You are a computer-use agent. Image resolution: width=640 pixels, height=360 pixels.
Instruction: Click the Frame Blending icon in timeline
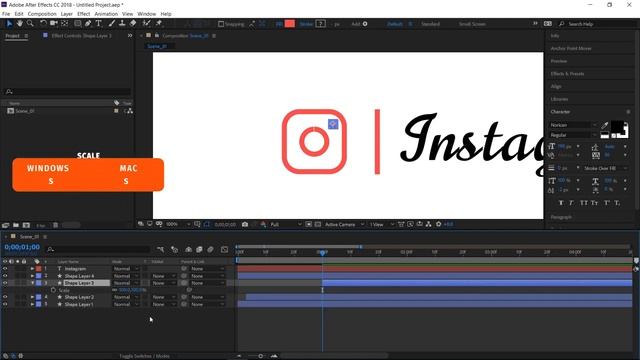[x=199, y=249]
